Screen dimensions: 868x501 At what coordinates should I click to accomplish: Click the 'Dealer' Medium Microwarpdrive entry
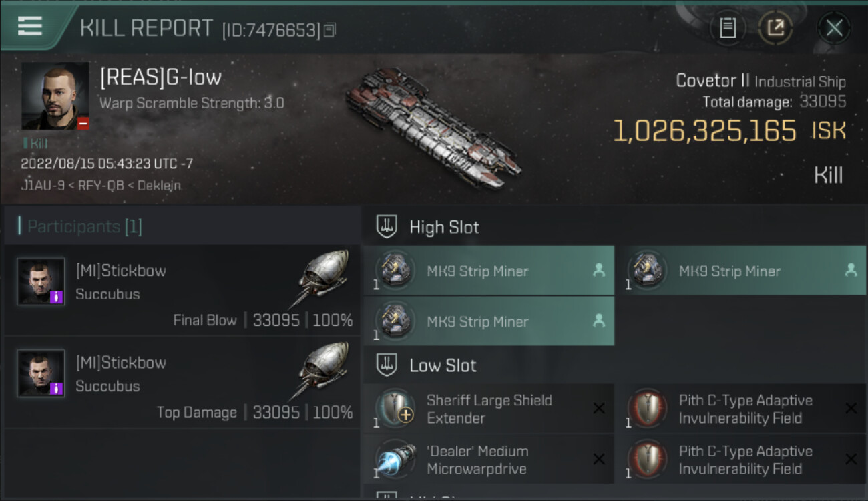489,460
